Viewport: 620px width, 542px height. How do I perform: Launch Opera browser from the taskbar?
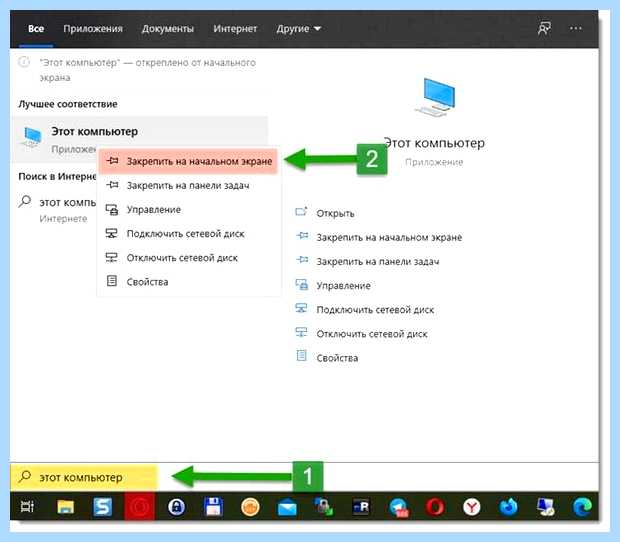[435, 507]
